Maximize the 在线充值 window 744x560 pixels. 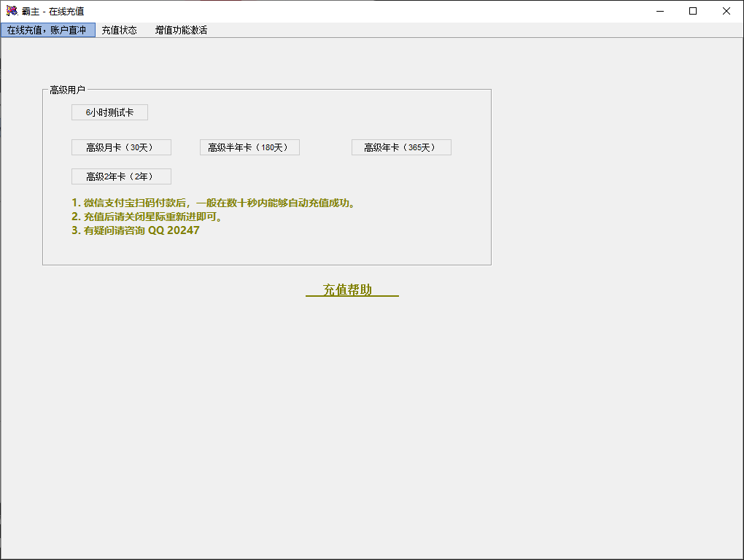tap(693, 11)
